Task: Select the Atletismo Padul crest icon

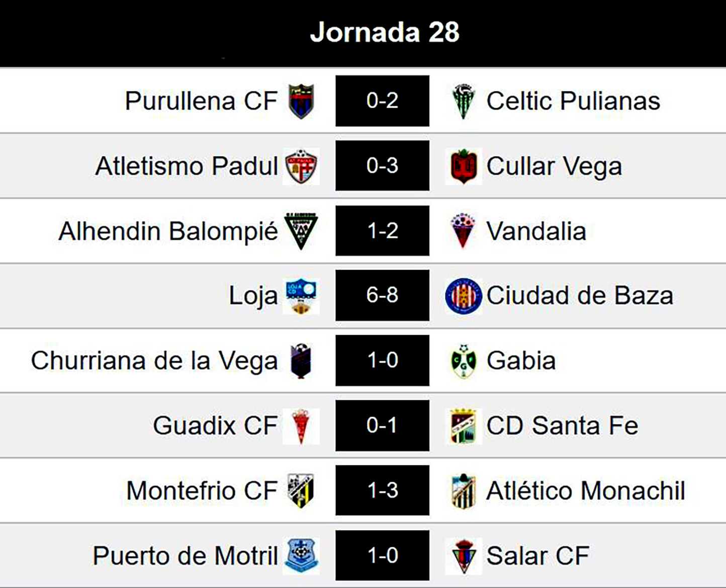Action: point(301,166)
